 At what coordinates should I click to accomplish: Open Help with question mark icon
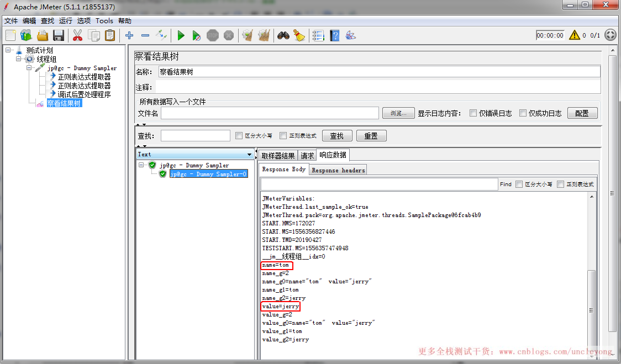[335, 36]
